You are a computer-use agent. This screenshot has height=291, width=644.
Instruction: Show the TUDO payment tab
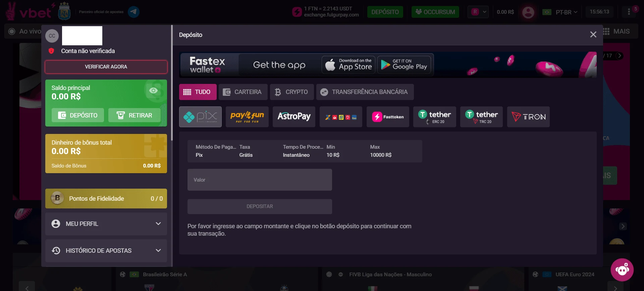coord(198,92)
